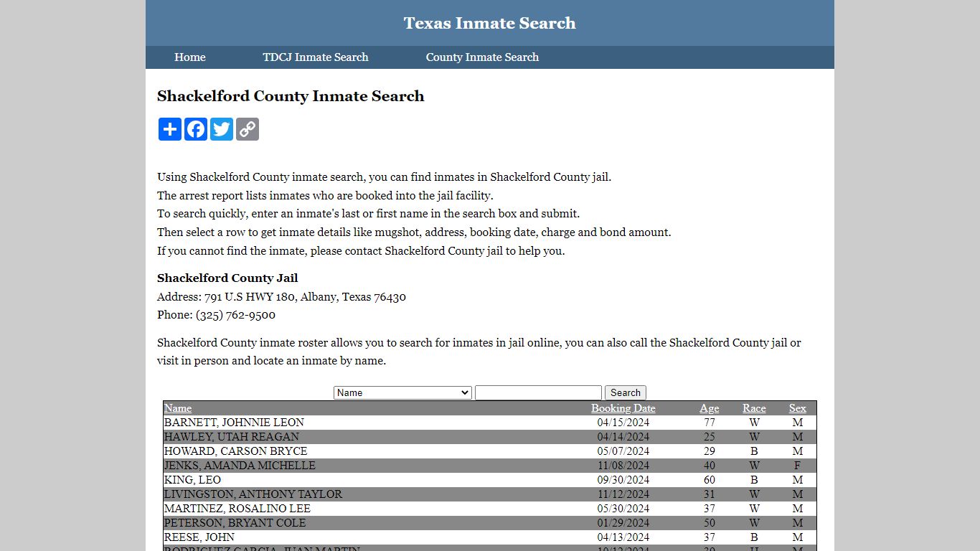Focus the inmate search text box
This screenshot has width=980, height=551.
[538, 392]
